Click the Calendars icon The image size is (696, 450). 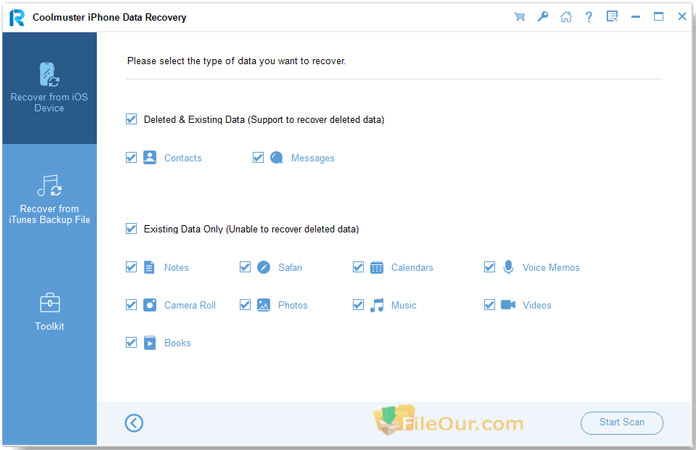[x=377, y=267]
